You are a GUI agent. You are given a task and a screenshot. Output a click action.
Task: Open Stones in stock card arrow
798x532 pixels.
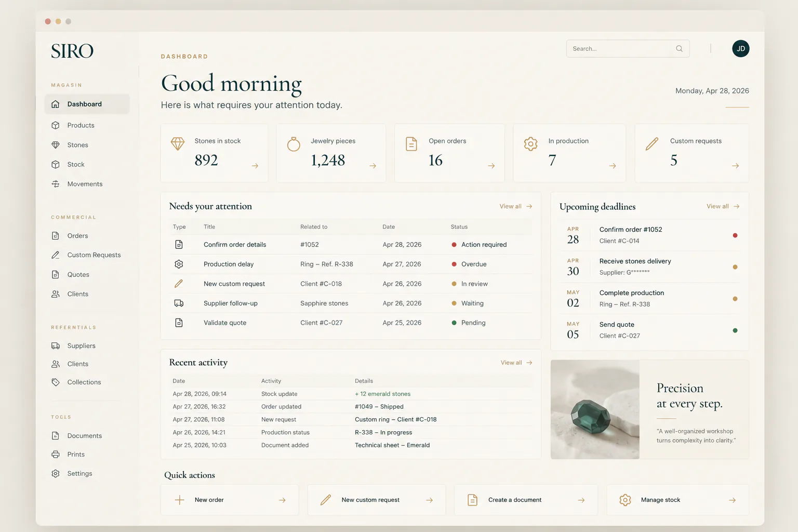point(255,166)
